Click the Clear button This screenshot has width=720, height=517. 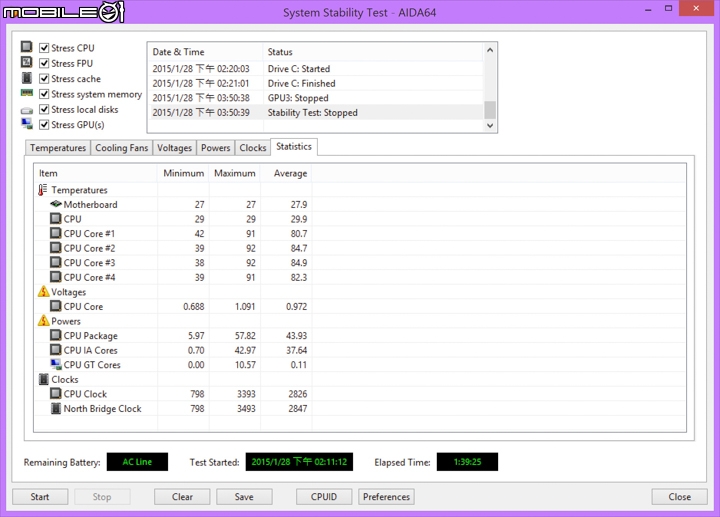182,497
